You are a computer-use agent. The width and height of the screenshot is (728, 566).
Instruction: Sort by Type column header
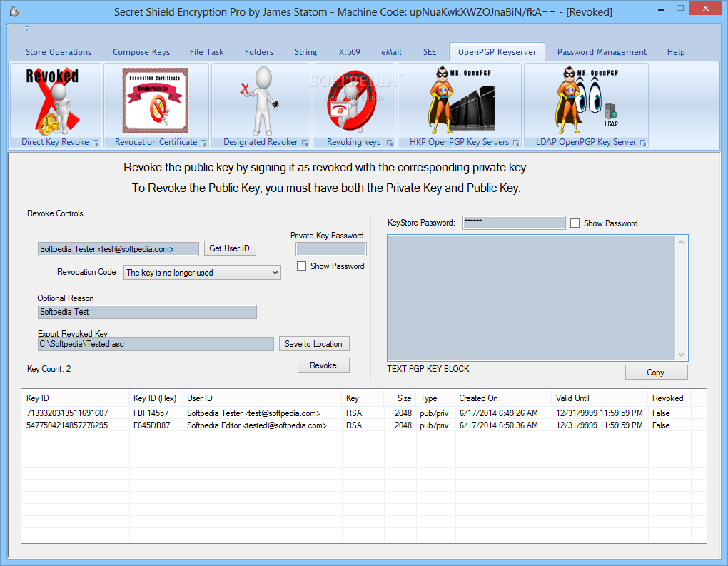click(435, 398)
